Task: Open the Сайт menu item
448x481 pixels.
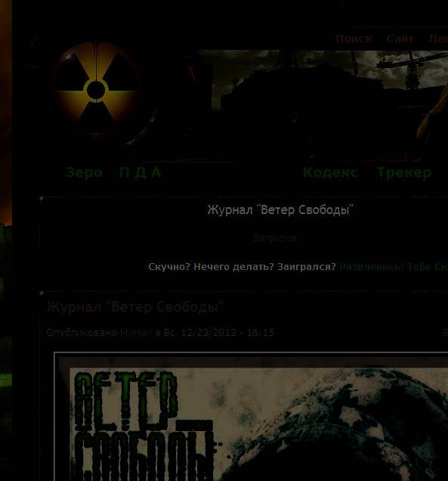Action: point(400,39)
